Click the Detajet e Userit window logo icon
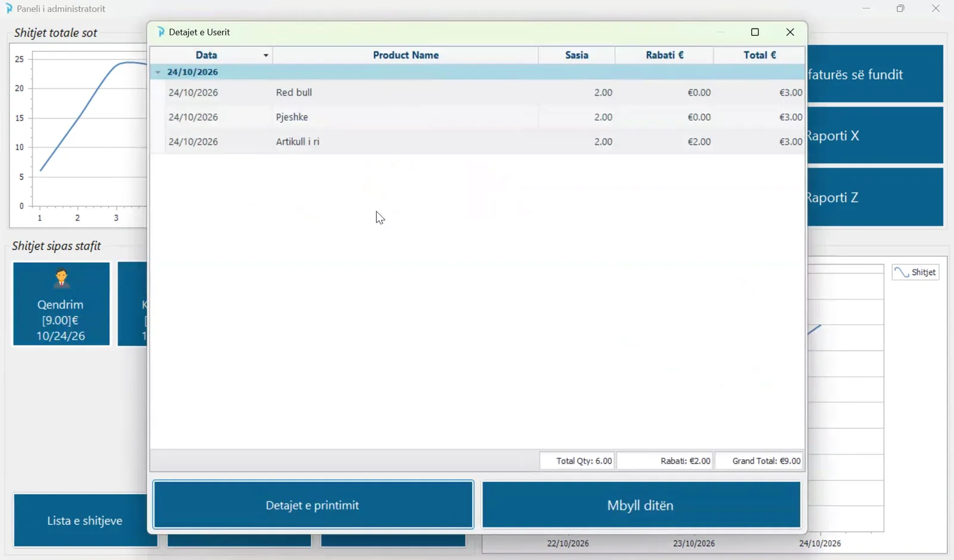 [161, 32]
